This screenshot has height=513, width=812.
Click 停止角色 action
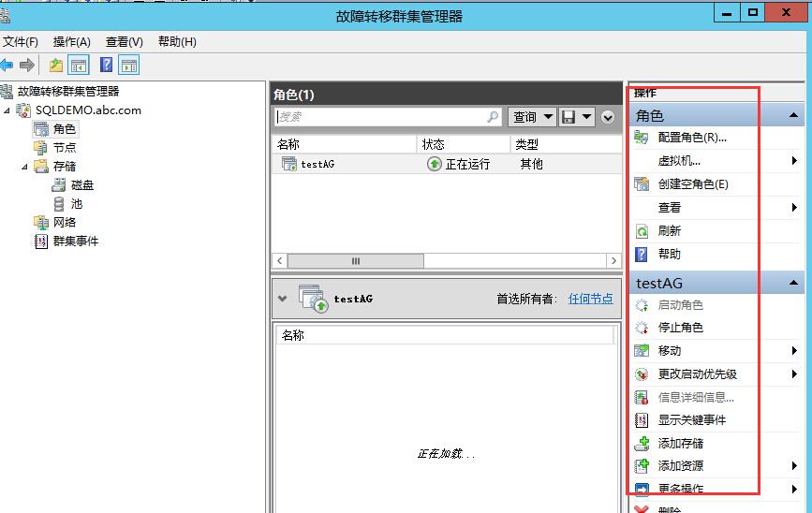(x=681, y=328)
